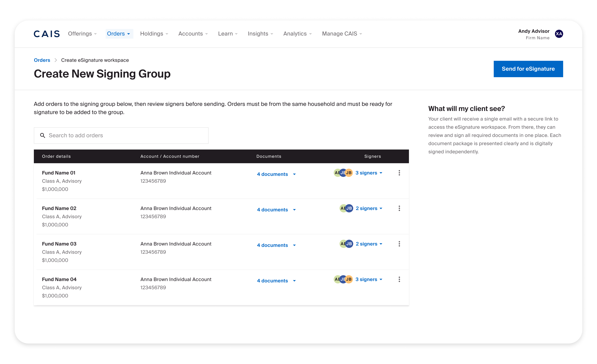
Task: Expand 4 documents for Fund Name 02
Action: coord(276,210)
